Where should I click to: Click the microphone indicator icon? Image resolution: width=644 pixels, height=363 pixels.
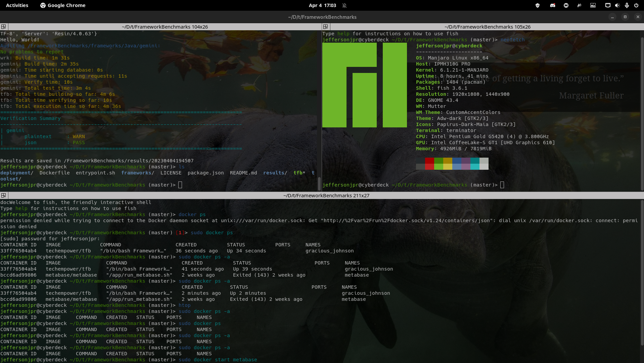coord(627,5)
